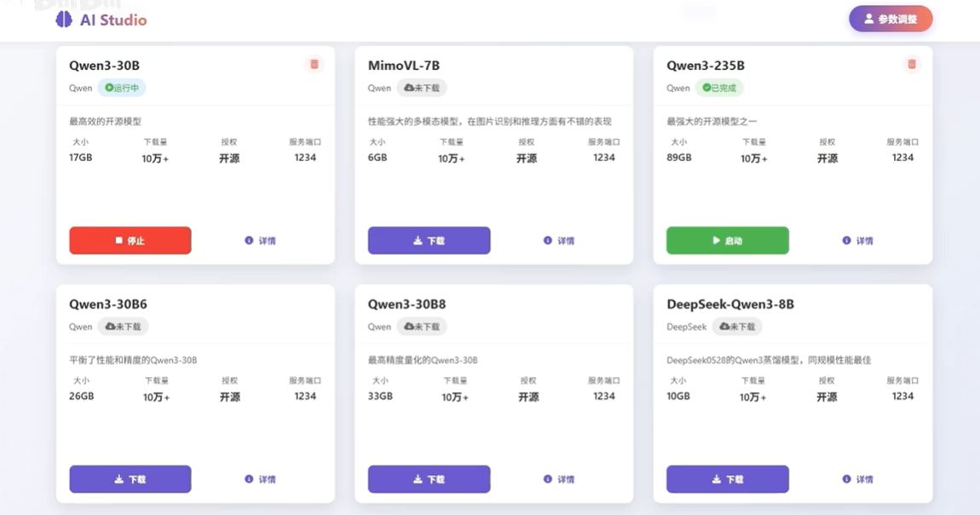Open 详情 for the Qwen3-30B6 model
Image resolution: width=980 pixels, height=515 pixels.
pos(260,479)
